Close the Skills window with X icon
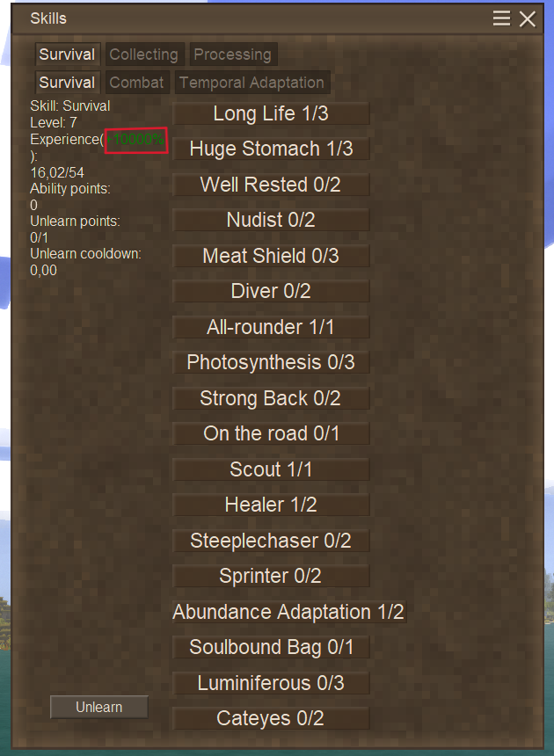The height and width of the screenshot is (756, 554). click(528, 18)
